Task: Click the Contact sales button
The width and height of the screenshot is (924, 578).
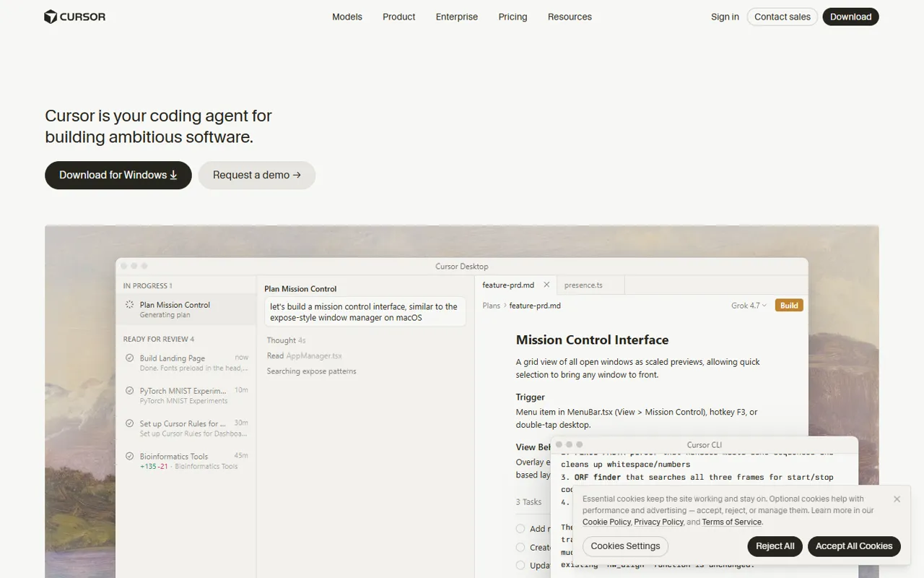Action: click(783, 17)
